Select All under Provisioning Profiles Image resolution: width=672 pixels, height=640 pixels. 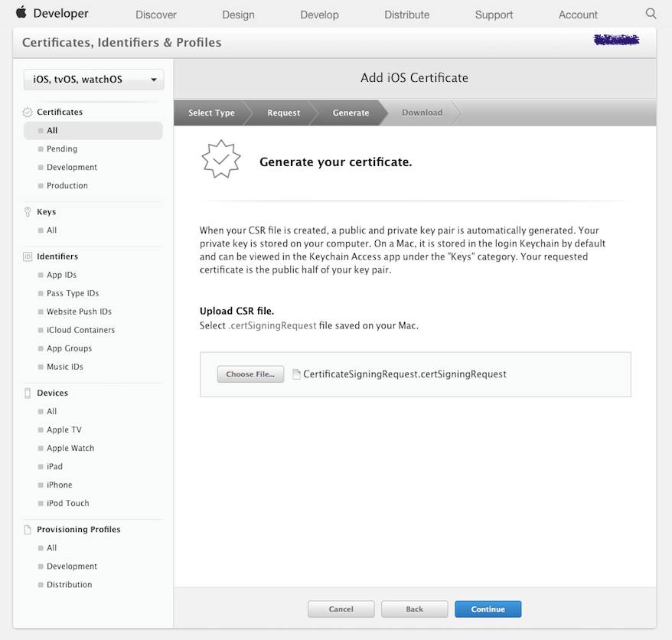[x=51, y=548]
